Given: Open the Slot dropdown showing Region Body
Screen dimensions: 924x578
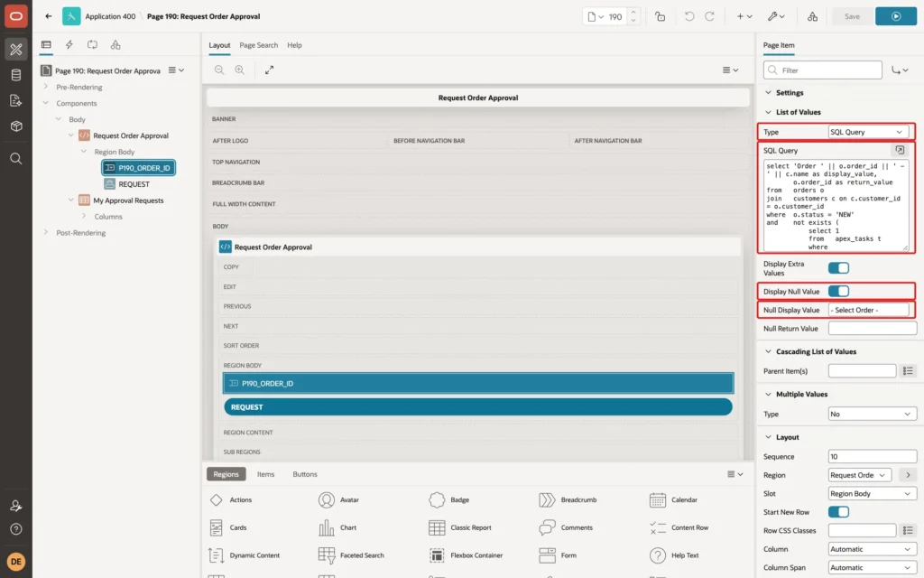Looking at the screenshot, I should click(x=873, y=494).
